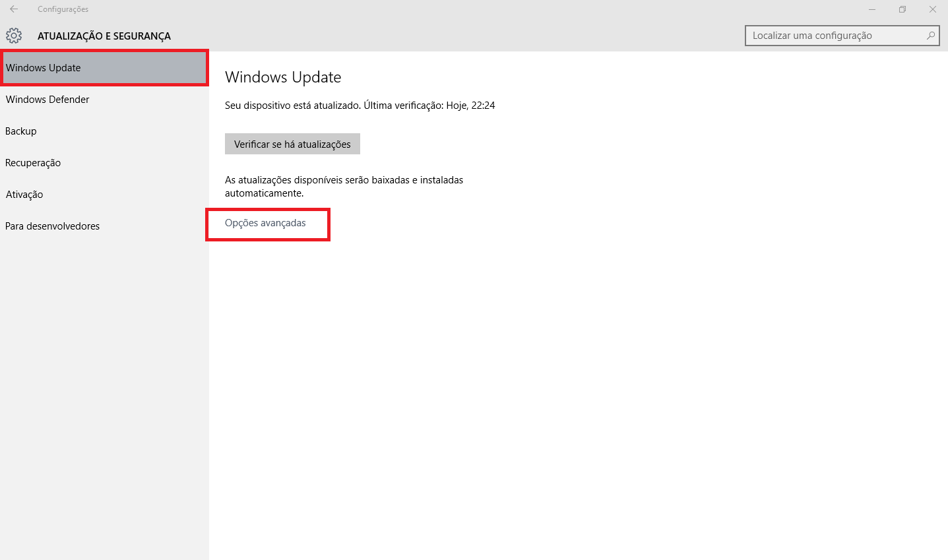Click the Configurações window title text

click(63, 9)
